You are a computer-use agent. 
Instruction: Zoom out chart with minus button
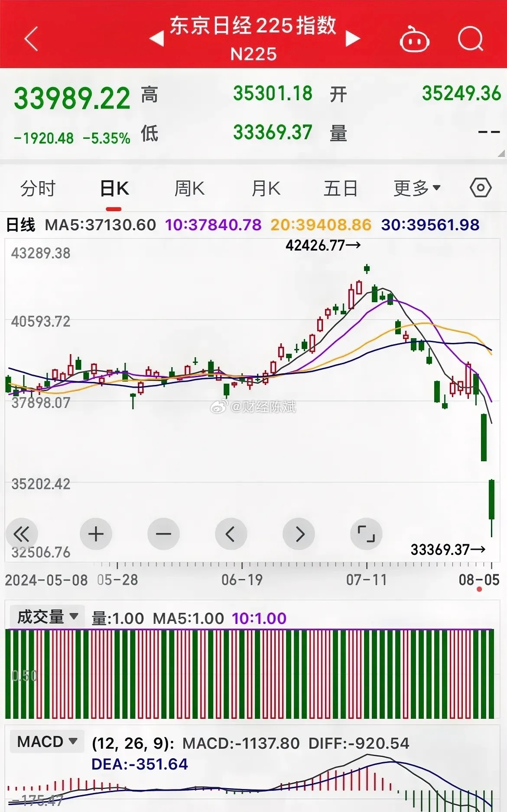[x=163, y=534]
